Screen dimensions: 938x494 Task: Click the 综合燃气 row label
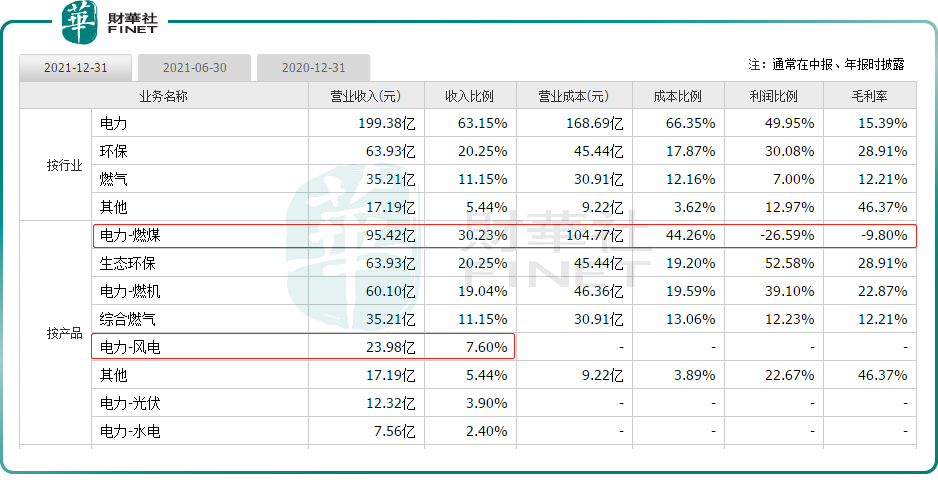[x=128, y=320]
